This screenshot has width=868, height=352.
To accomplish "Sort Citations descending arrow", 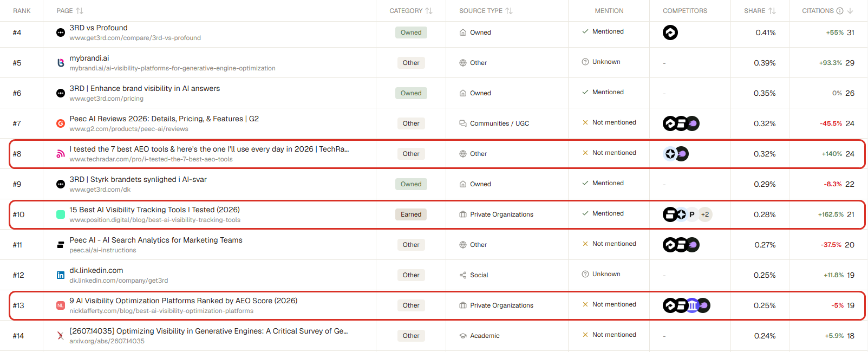I will [850, 11].
